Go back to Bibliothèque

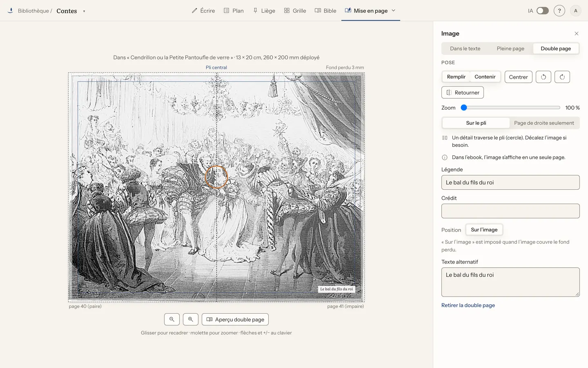pos(33,11)
